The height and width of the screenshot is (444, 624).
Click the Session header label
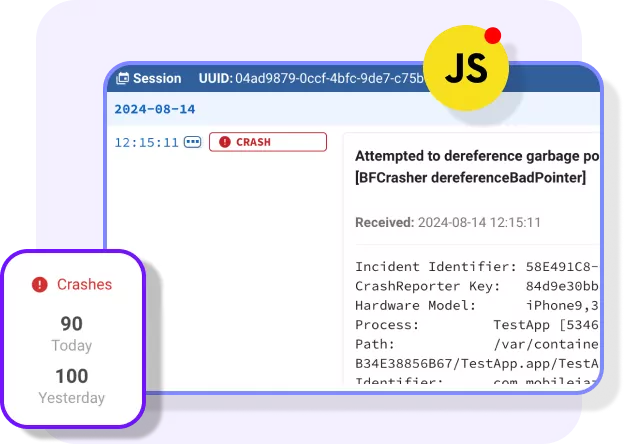tap(157, 78)
